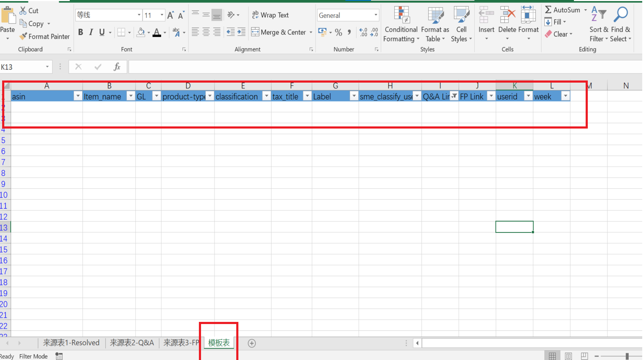The height and width of the screenshot is (360, 644).
Task: Apply accounting number format
Action: coord(322,32)
